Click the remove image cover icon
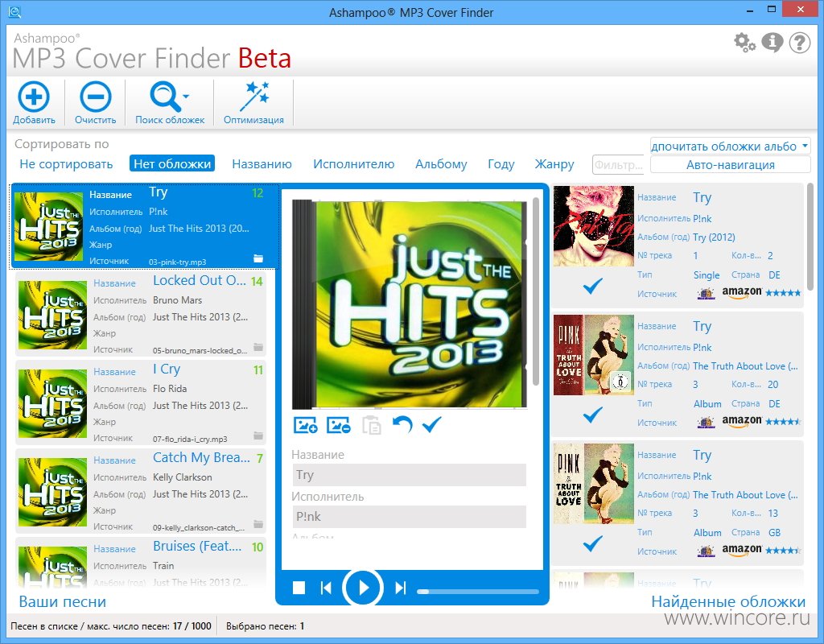Screen dimensions: 824x644 [339, 425]
